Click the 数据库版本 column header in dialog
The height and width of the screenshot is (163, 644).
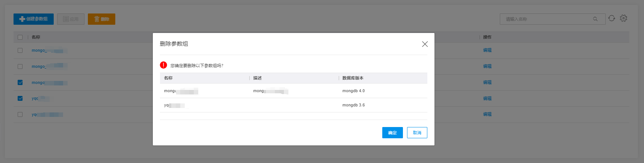click(x=353, y=78)
